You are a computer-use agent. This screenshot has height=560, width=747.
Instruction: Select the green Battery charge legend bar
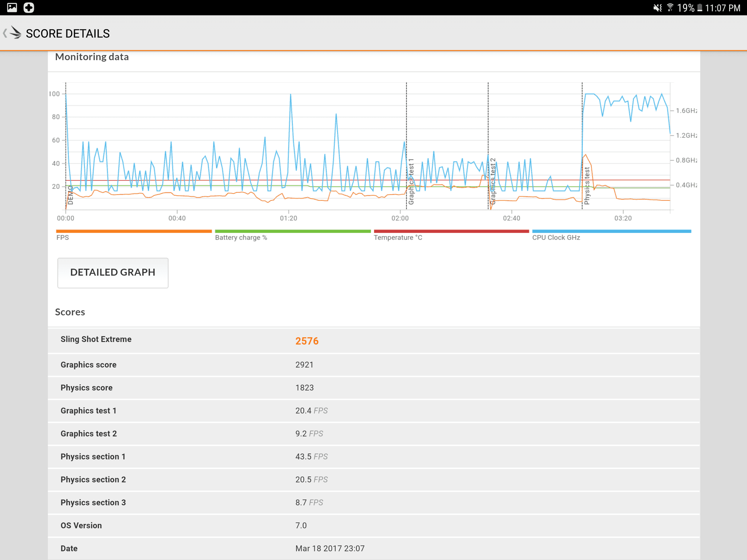click(293, 231)
